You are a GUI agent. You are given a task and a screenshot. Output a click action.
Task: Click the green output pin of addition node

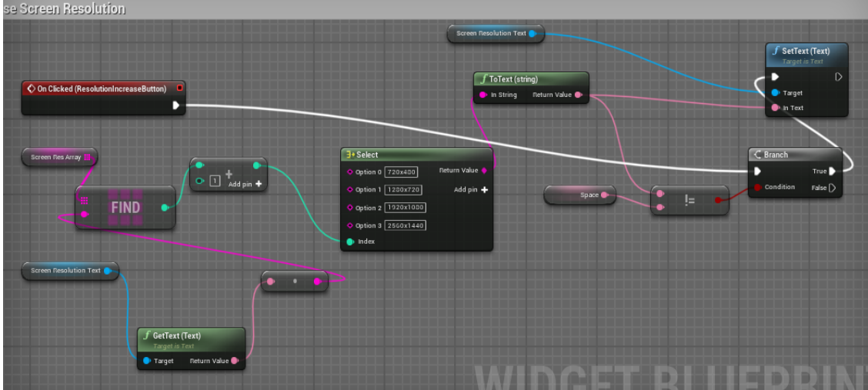pyautogui.click(x=256, y=165)
